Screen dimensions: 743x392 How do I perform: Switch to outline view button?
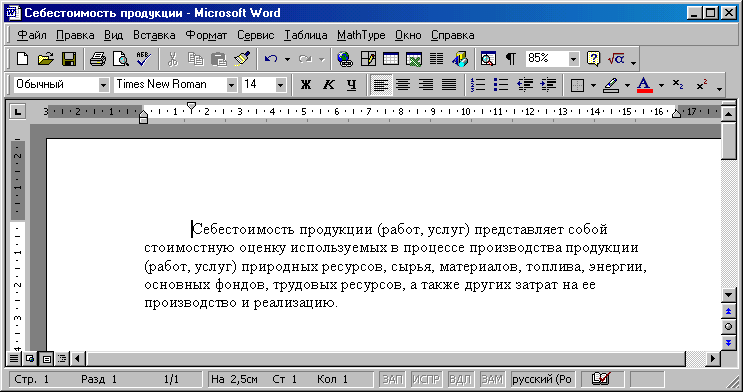pyautogui.click(x=62, y=359)
